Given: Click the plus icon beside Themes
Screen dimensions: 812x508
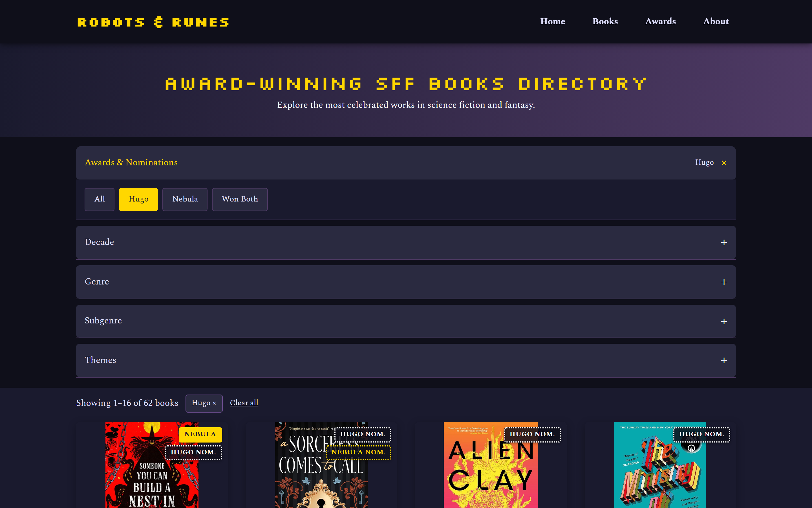Looking at the screenshot, I should click(724, 360).
